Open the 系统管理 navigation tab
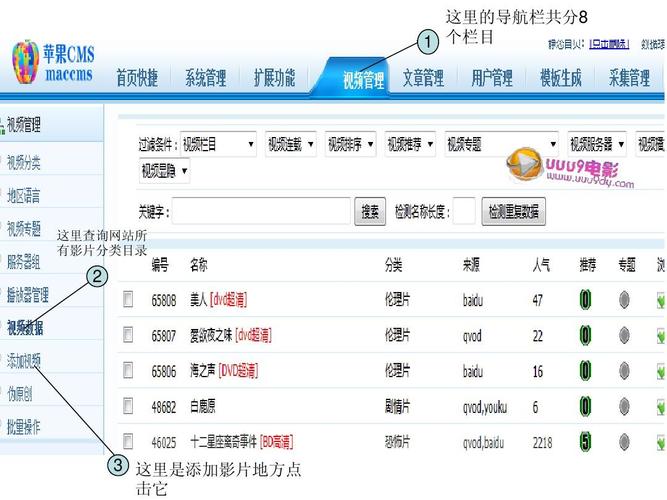 click(205, 79)
